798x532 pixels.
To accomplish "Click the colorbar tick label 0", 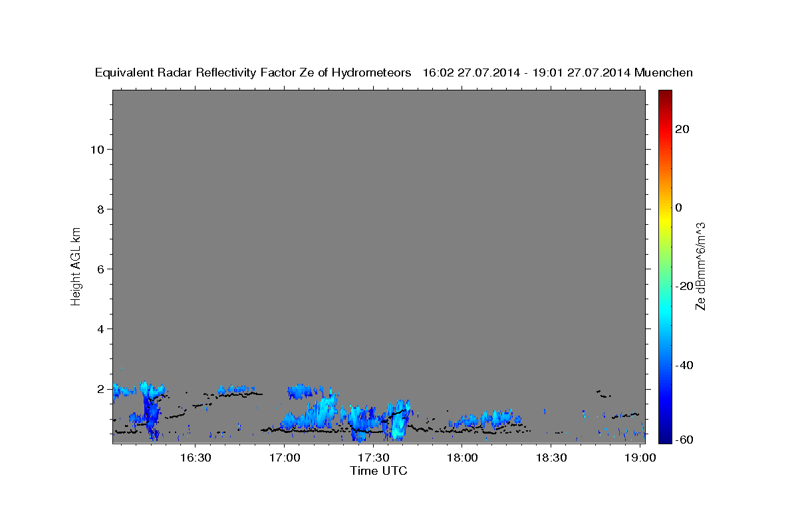I will point(679,207).
